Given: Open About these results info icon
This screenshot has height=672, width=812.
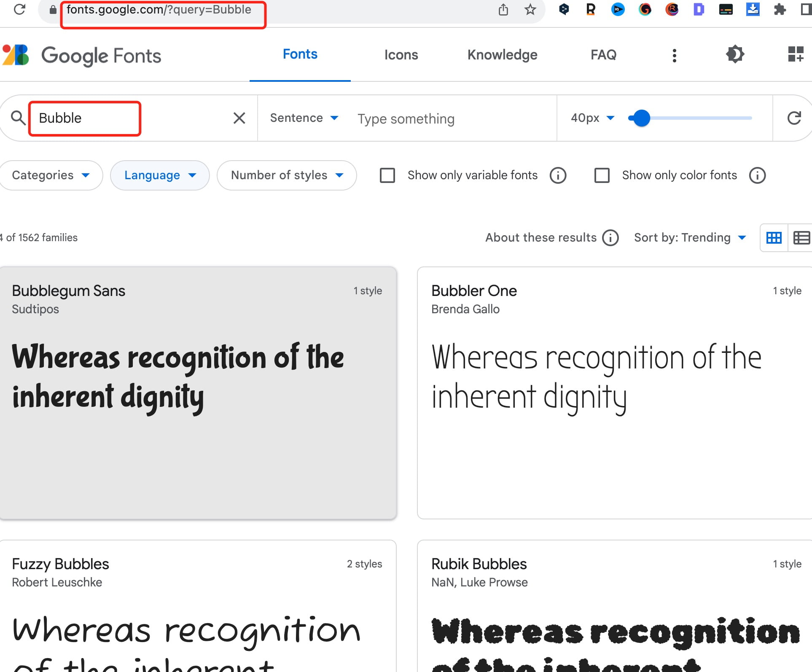Looking at the screenshot, I should pos(610,238).
